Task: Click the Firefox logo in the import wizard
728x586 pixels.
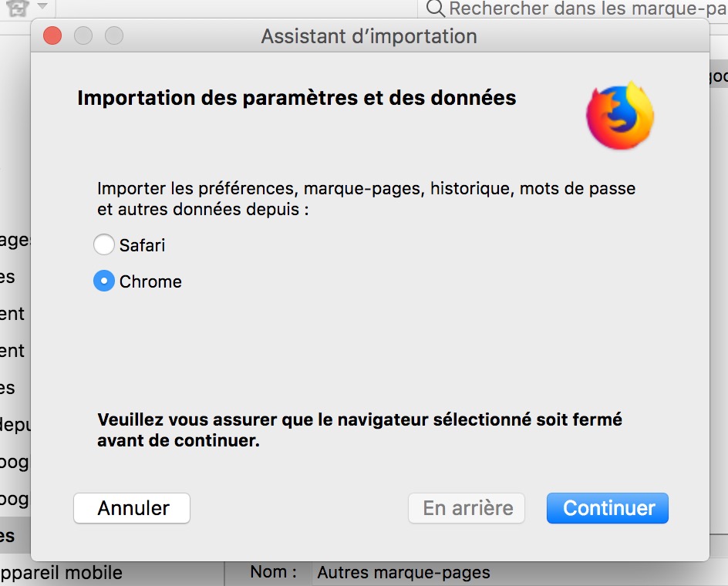Action: click(x=619, y=116)
